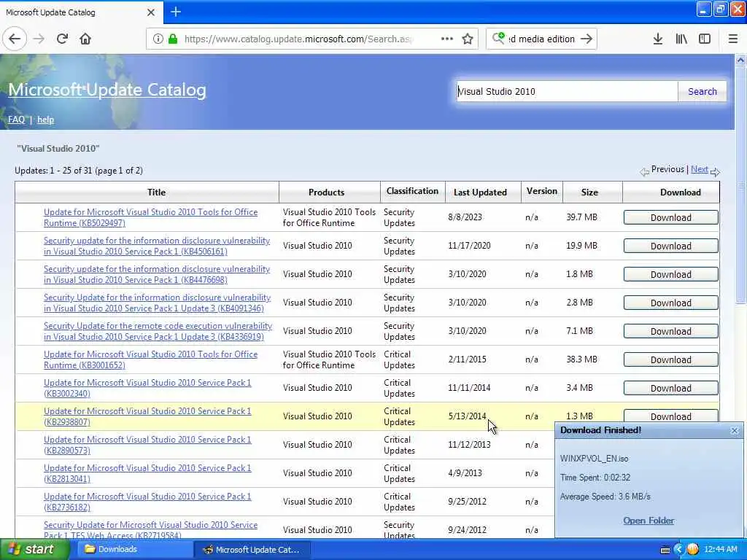This screenshot has width=747, height=560.
Task: Download the 1.8 MB KB4476698 update
Action: pyautogui.click(x=671, y=274)
